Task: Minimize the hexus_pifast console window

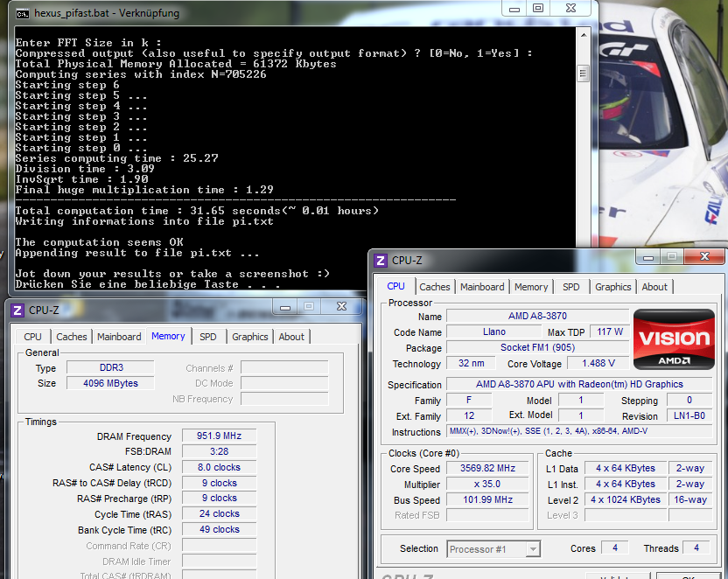Action: pos(514,9)
